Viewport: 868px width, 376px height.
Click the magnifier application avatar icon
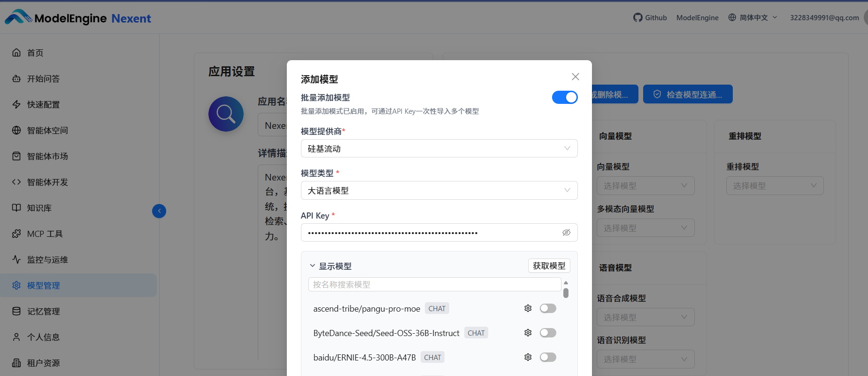pos(226,114)
